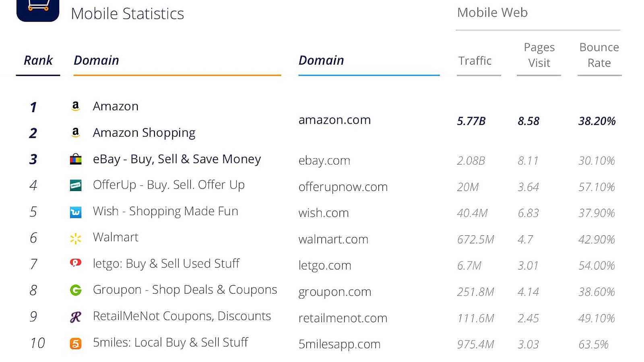644x362 pixels.
Task: Open the amazon.com domain link
Action: [334, 120]
